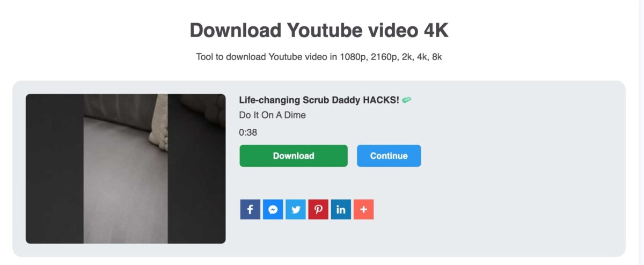This screenshot has height=265, width=644.
Task: Share the video on Facebook
Action: pyautogui.click(x=250, y=210)
